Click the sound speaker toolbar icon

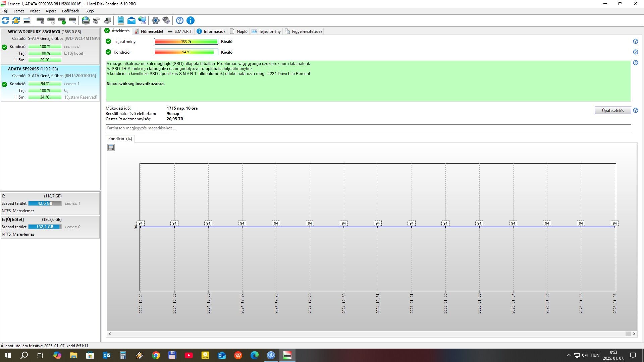click(x=166, y=20)
